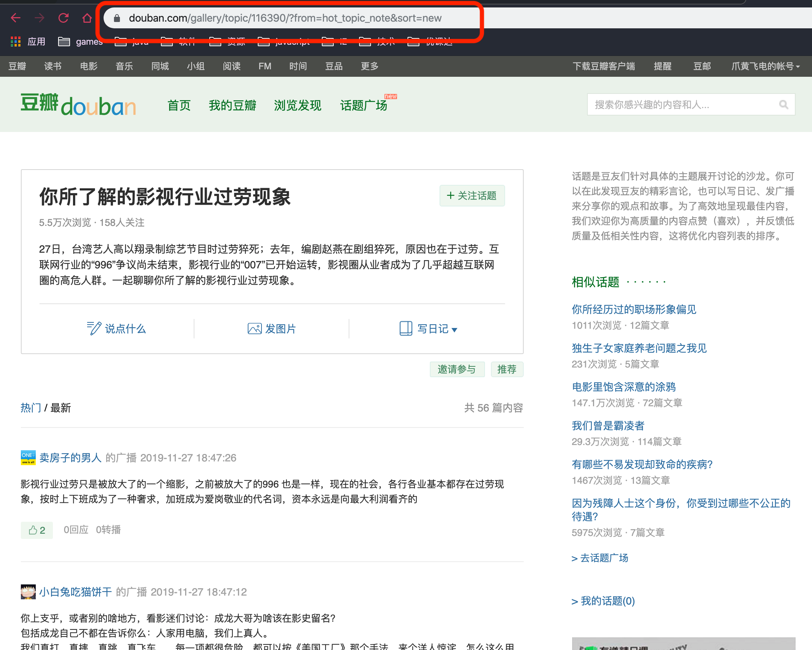812x650 pixels.
Task: Open timestamp 2019-11-27 18:47:12
Action: pyautogui.click(x=199, y=592)
